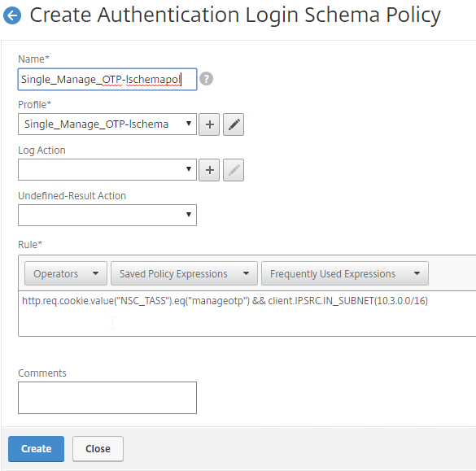Click the Log Action pencil edit icon
Viewport: 476px width, 471px height.
234,170
